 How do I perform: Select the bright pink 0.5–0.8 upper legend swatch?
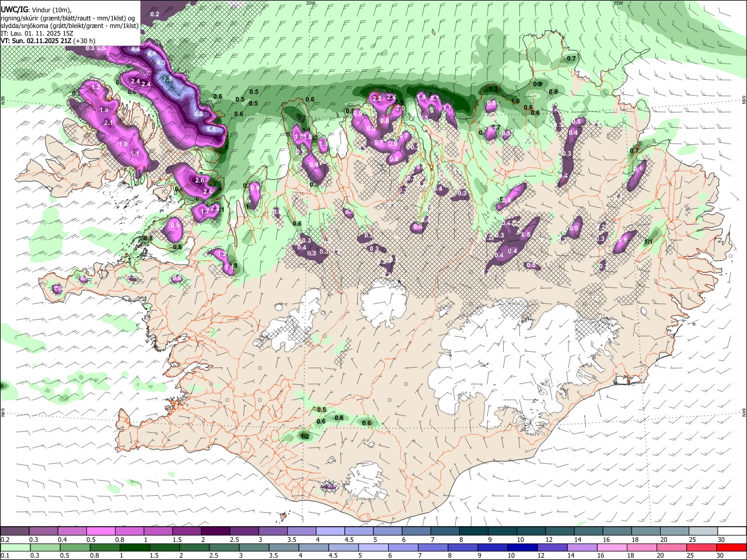coord(100,531)
